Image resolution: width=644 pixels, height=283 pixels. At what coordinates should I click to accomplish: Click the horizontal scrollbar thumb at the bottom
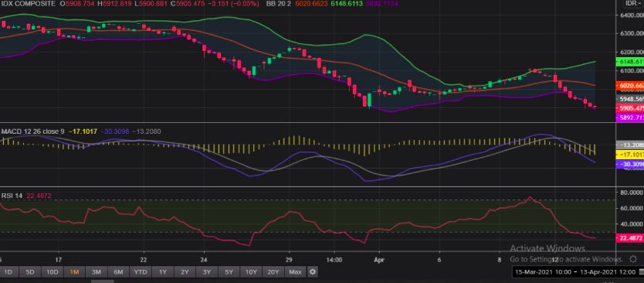click(102, 281)
